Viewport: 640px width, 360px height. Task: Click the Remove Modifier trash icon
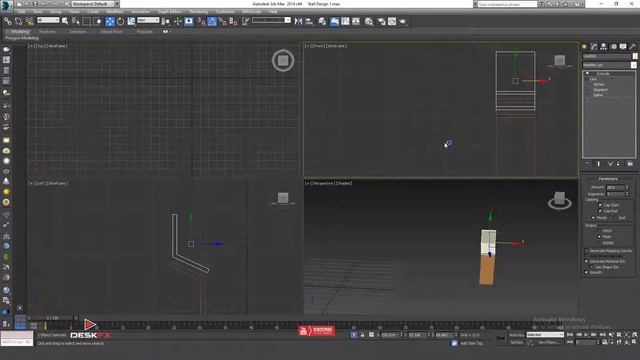[x=618, y=164]
